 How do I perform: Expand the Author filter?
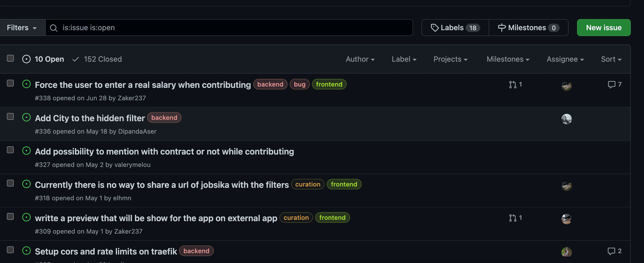pyautogui.click(x=360, y=59)
